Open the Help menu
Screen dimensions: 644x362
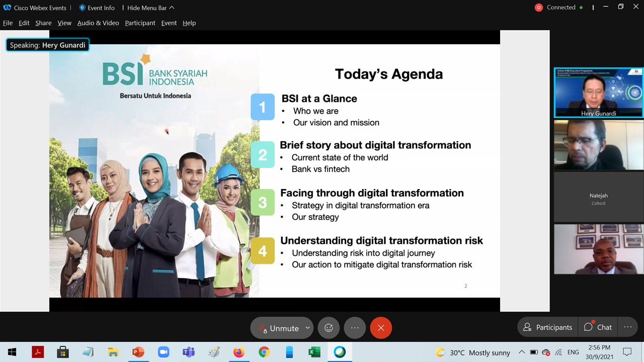click(x=189, y=23)
